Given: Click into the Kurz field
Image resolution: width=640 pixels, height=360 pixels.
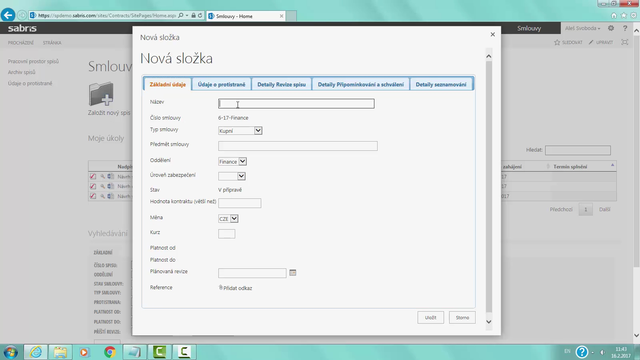Looking at the screenshot, I should point(227,234).
